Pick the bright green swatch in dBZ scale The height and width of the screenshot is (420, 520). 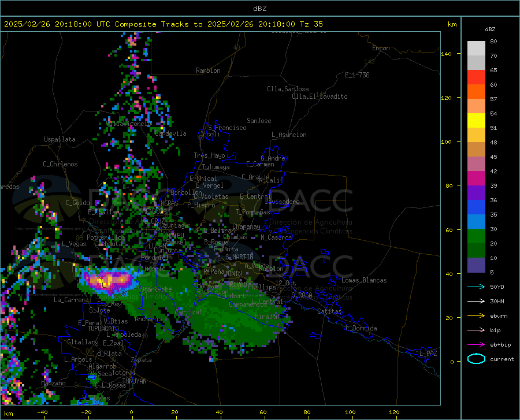tap(476, 236)
